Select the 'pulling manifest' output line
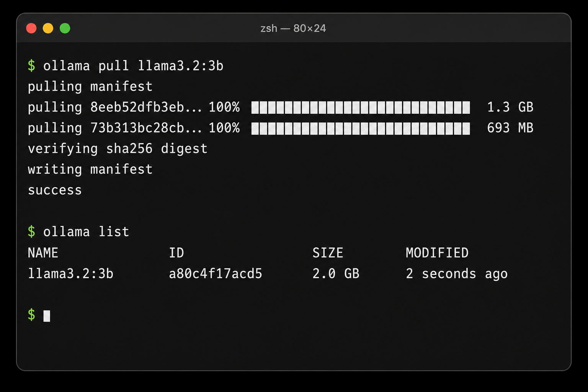Screen dimensions: 588x392 click(x=90, y=87)
